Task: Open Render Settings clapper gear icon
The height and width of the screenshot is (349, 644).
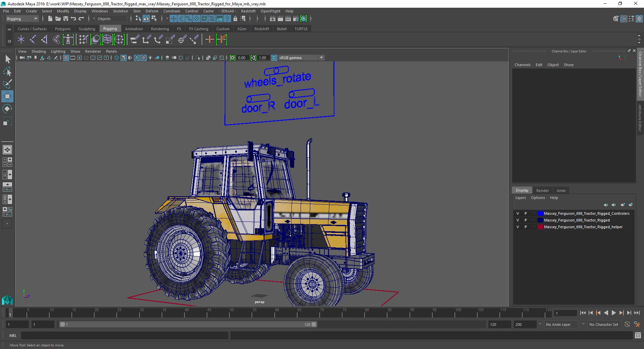Action: click(296, 19)
